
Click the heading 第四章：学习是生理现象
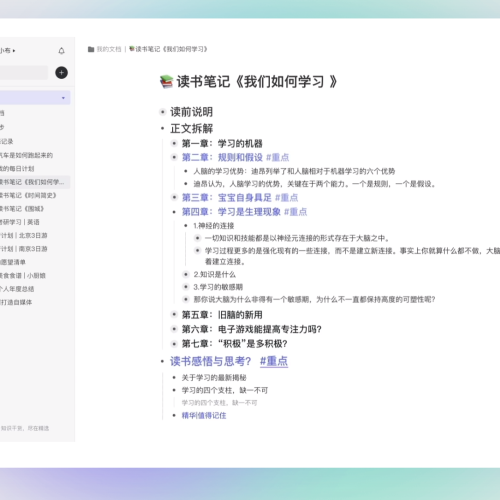click(x=231, y=212)
